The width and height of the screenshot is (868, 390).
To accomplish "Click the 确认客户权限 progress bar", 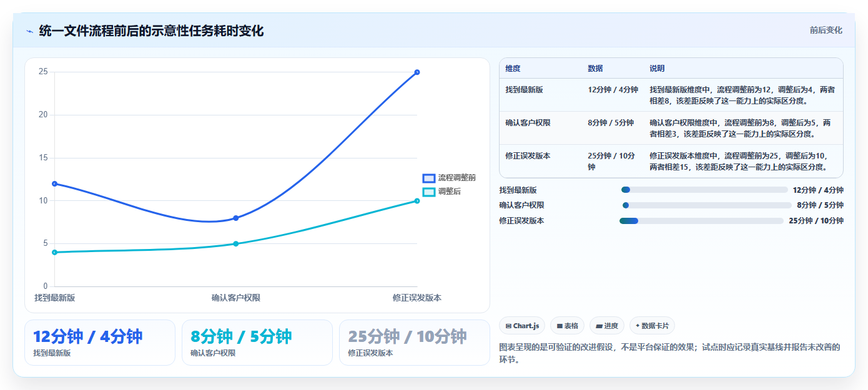I will (707, 205).
